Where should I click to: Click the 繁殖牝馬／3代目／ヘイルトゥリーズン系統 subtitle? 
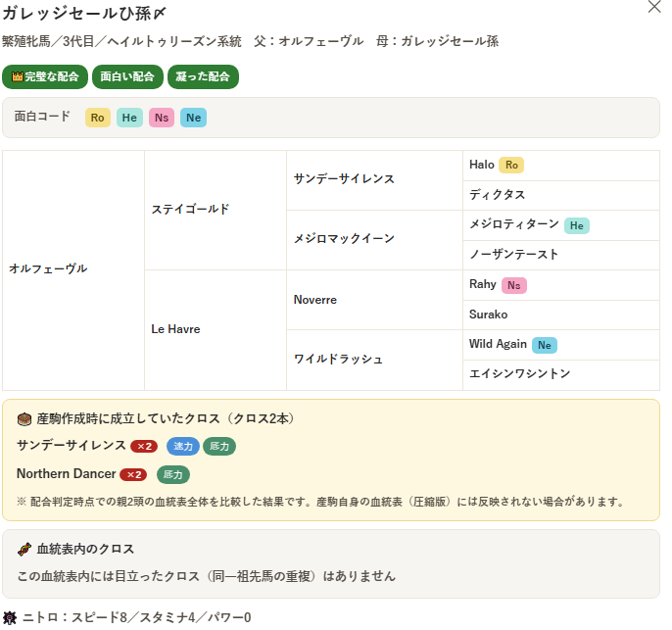pos(121,41)
